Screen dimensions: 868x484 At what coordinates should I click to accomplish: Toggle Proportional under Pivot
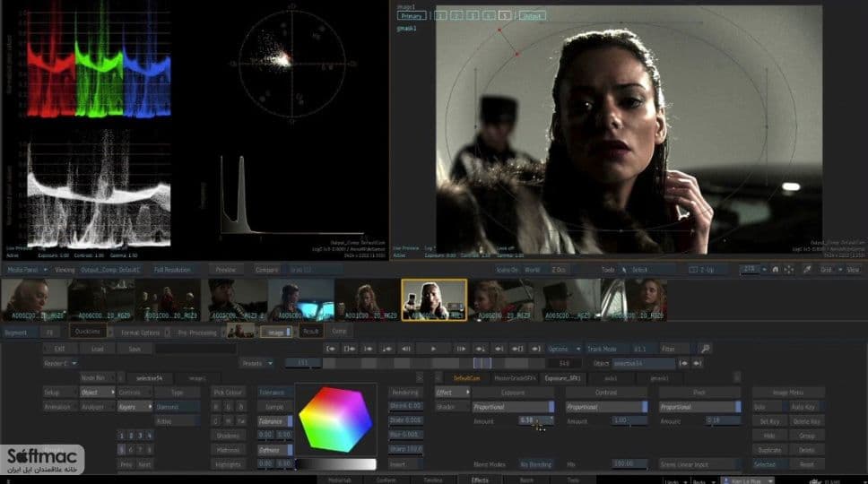tap(699, 407)
